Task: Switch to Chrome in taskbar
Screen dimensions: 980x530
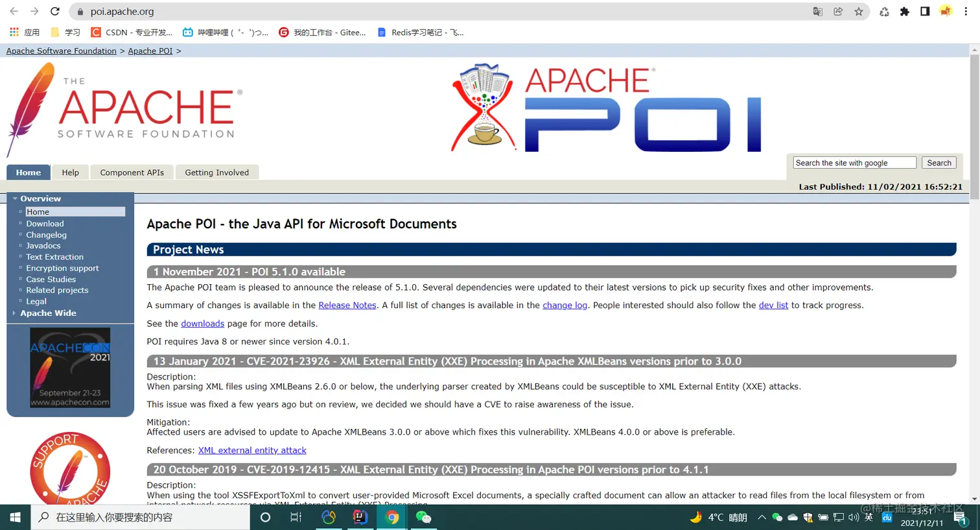Action: [391, 517]
